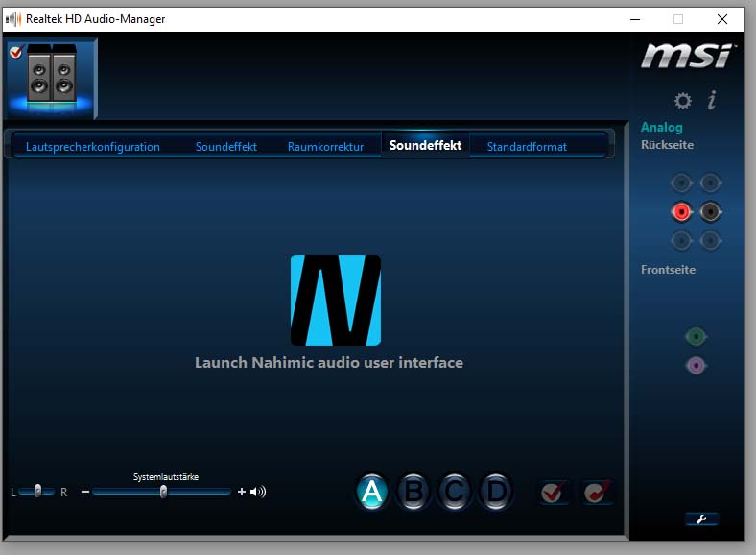This screenshot has width=756, height=555.
Task: Select sound profile C
Action: [454, 492]
